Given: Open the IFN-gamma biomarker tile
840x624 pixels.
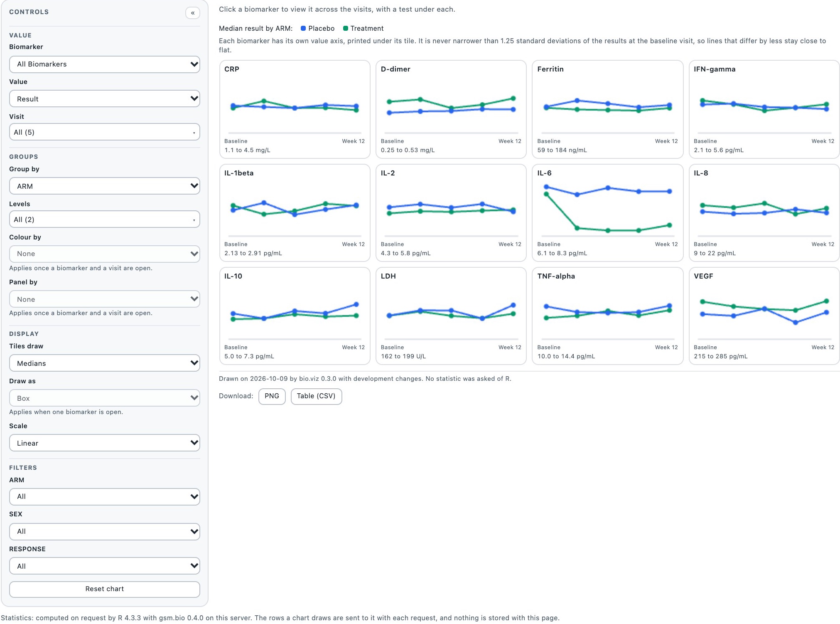Looking at the screenshot, I should (764, 109).
